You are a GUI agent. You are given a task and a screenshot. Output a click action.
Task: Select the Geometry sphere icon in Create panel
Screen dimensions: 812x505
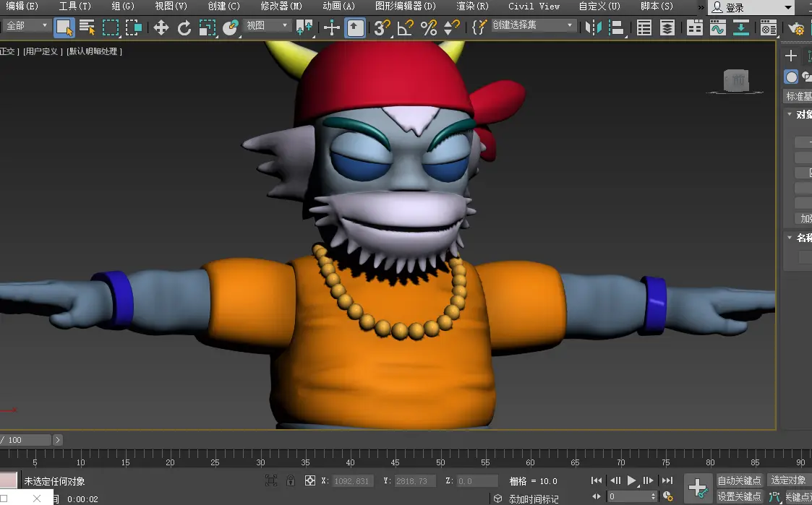(x=792, y=77)
